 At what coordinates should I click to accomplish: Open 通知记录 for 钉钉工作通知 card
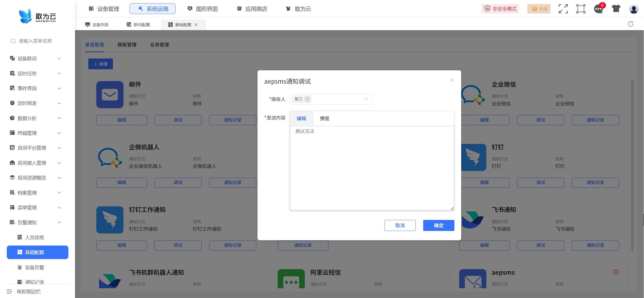coord(233,245)
